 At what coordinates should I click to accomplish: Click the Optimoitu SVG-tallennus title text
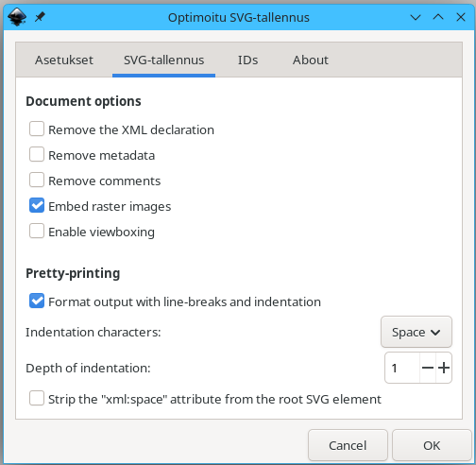(239, 18)
